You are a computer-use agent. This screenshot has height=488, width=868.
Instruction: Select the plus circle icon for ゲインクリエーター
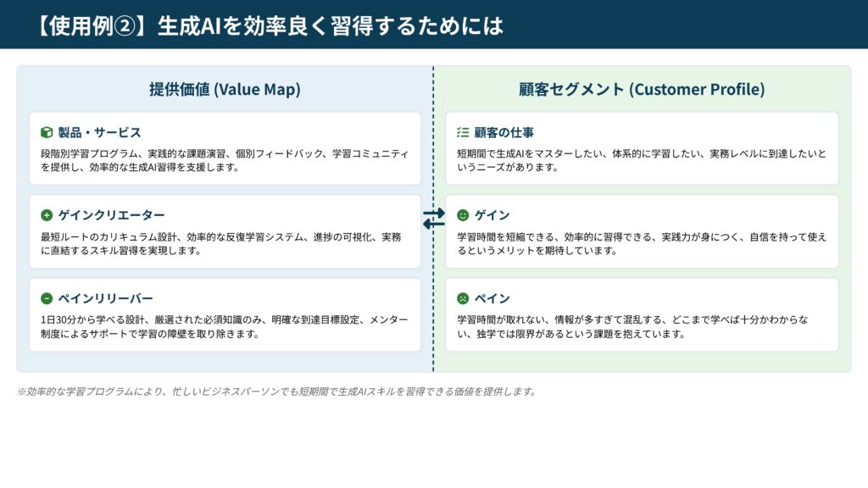(x=47, y=215)
